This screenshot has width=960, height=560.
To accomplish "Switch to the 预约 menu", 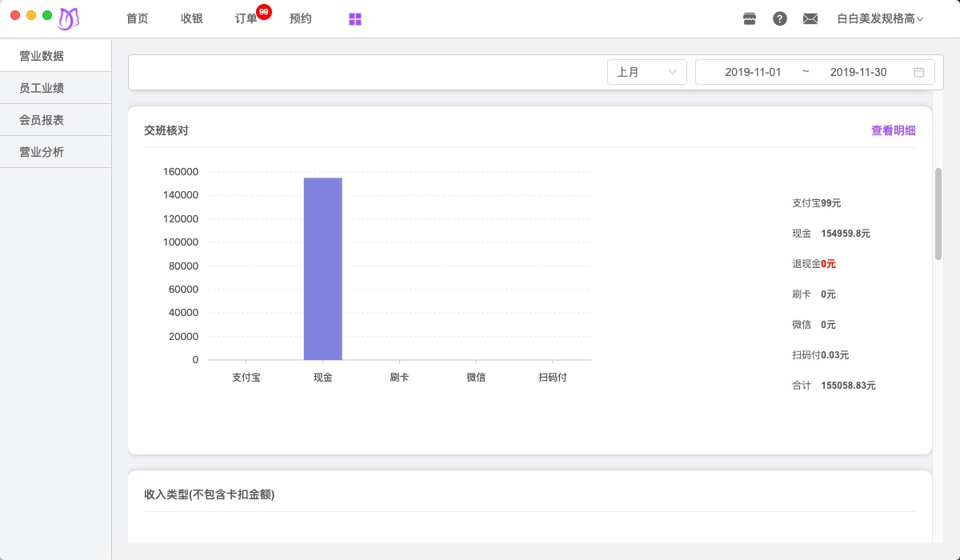I will click(x=300, y=18).
